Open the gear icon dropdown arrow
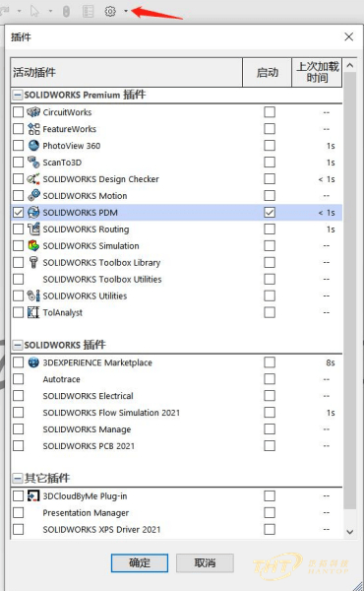The height and width of the screenshot is (591, 364). click(126, 11)
